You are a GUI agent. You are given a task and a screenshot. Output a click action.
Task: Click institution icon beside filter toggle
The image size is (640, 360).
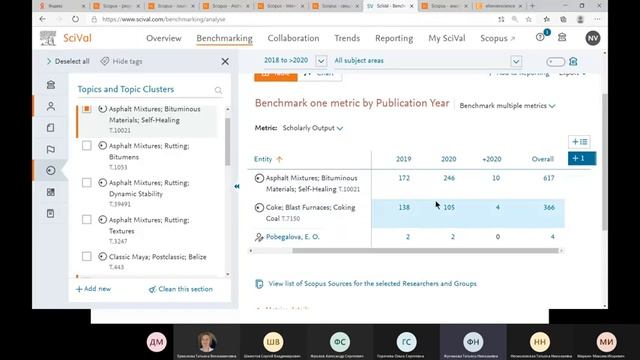coord(573,62)
